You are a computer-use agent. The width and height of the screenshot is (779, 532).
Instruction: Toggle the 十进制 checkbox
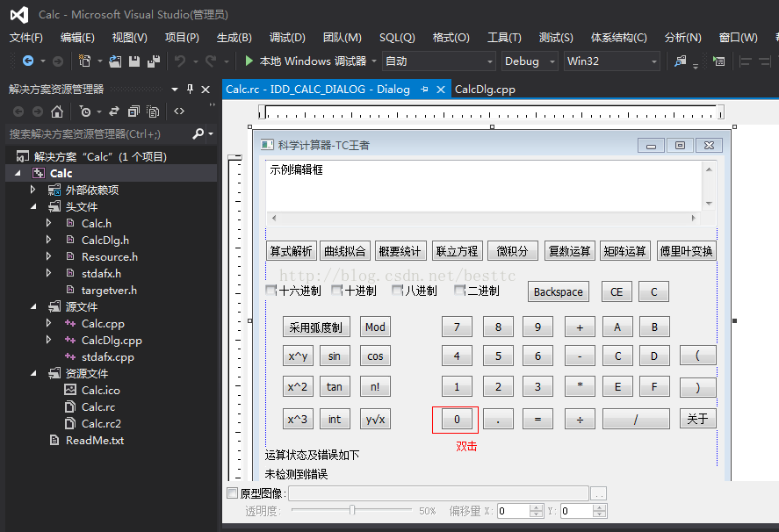point(336,290)
